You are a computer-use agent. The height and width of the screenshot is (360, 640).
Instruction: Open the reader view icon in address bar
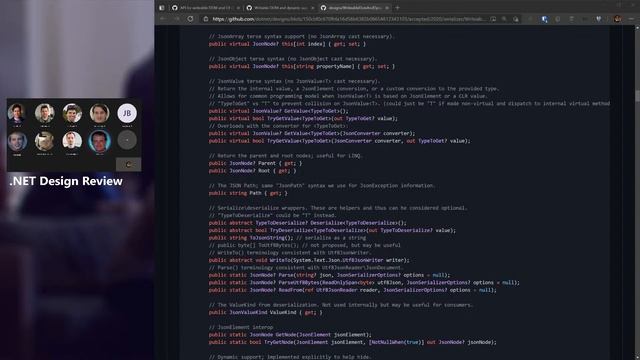coord(493,19)
